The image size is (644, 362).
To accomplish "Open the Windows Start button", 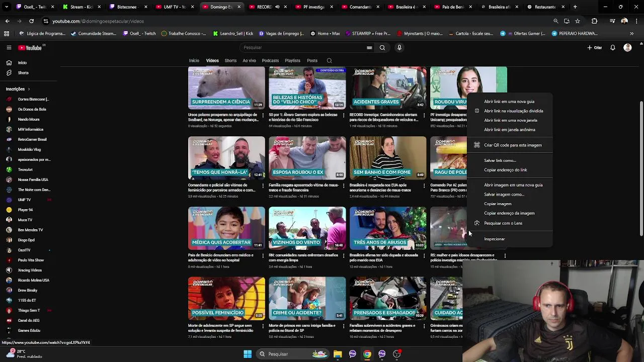I will (248, 354).
